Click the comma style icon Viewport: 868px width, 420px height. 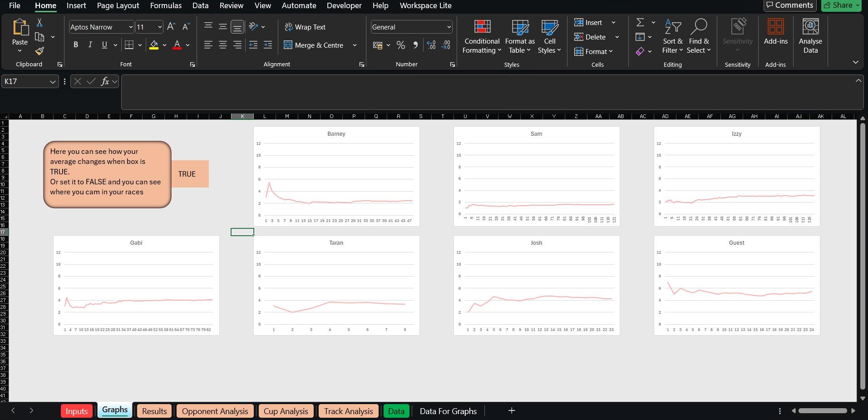(415, 45)
